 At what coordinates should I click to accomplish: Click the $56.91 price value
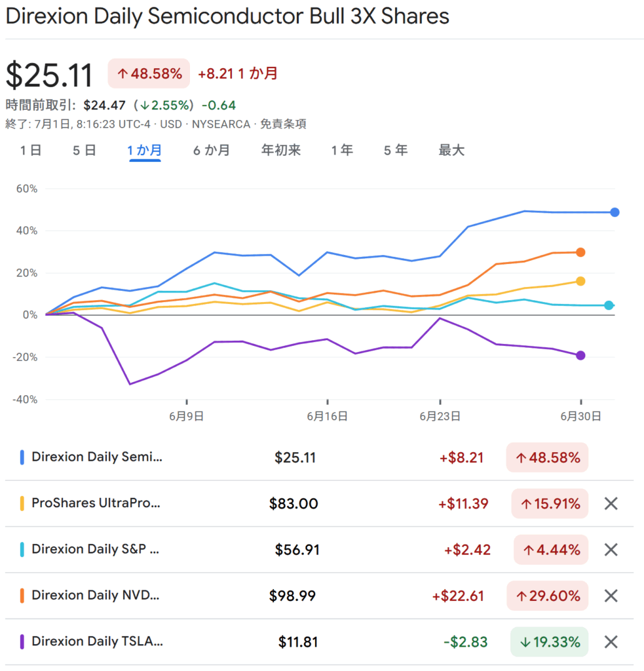[x=297, y=550]
